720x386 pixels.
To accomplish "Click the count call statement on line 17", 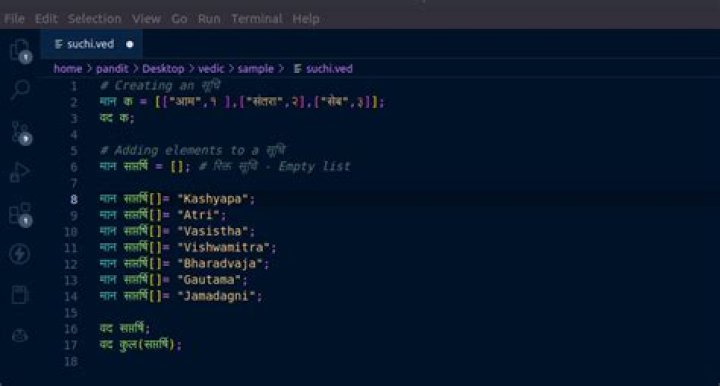I will pos(141,344).
